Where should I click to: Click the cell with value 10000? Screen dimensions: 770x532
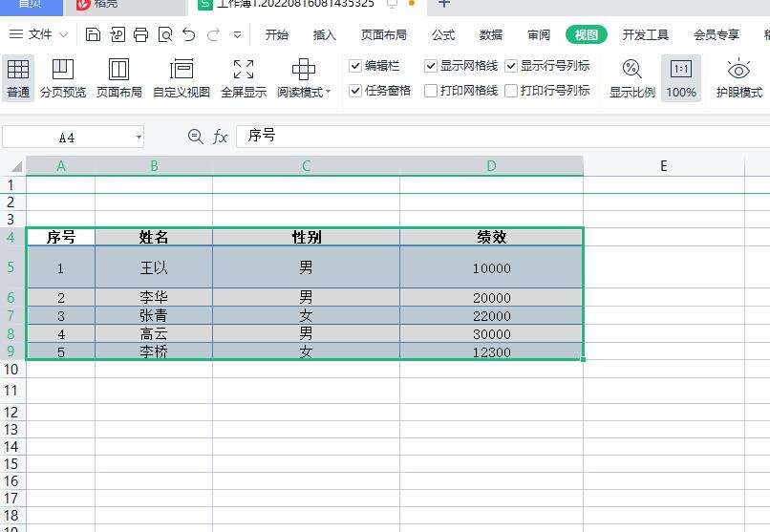492,267
